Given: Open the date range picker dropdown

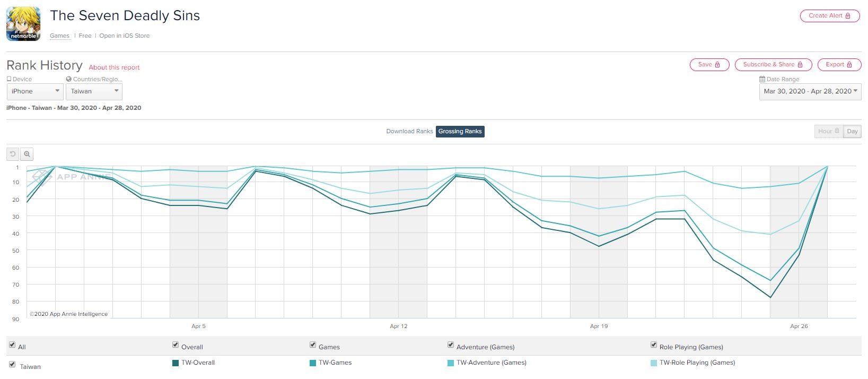Looking at the screenshot, I should 810,91.
